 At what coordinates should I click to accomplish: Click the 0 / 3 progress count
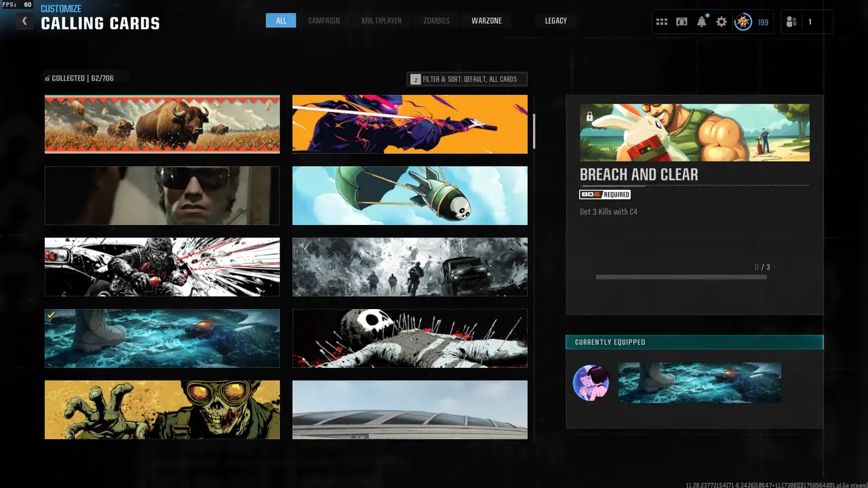pos(762,267)
